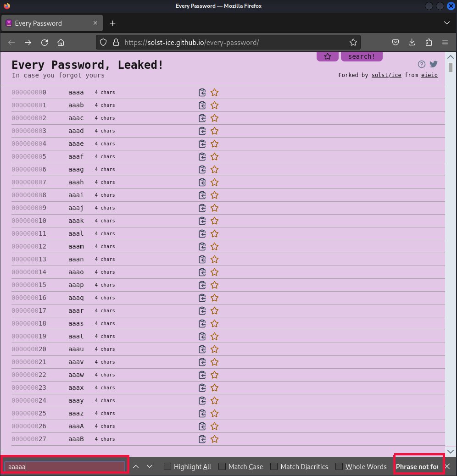457x476 pixels.
Task: Open the help question mark icon
Action: pos(421,64)
